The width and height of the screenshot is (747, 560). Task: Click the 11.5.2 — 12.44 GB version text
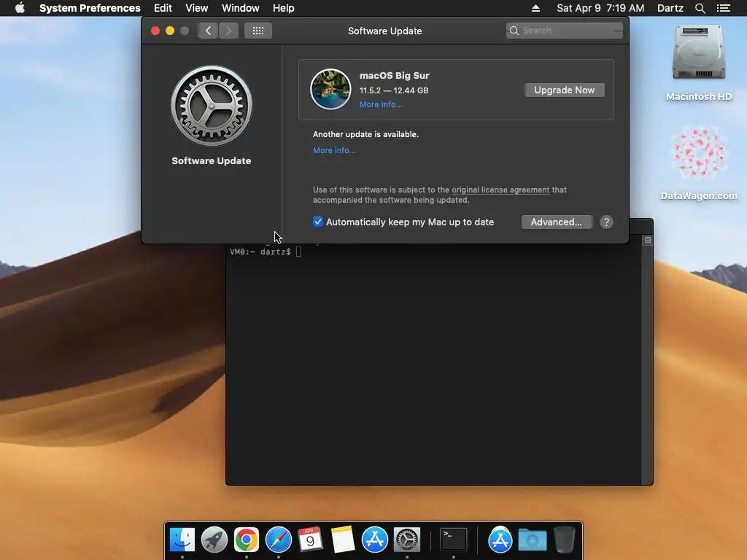pos(393,90)
